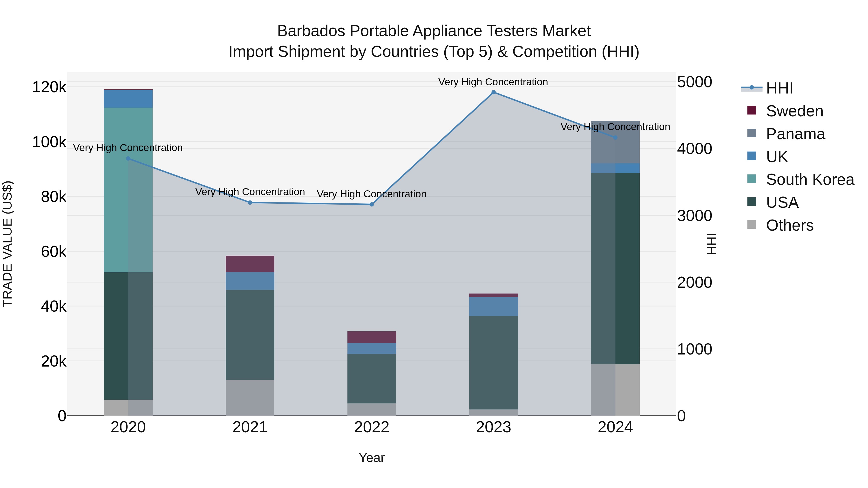Viewport: 868px width, 488px height.
Task: Click the HHI data point for 2021
Action: coord(250,203)
